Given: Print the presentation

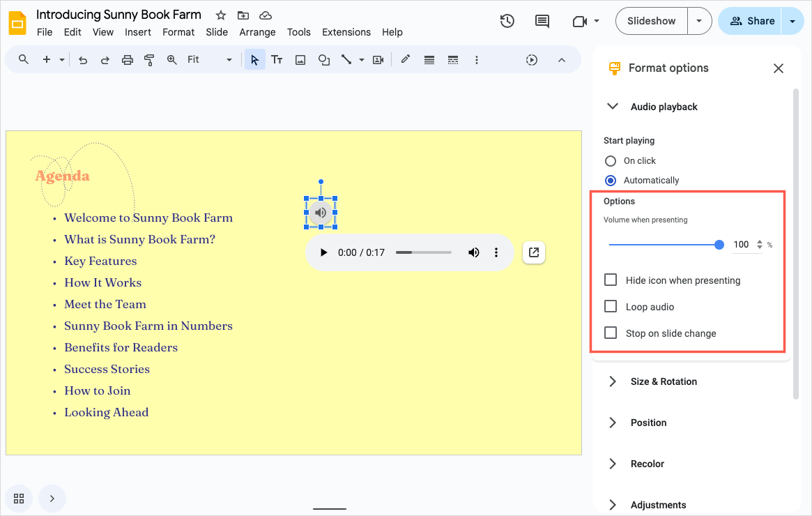Looking at the screenshot, I should (x=128, y=60).
